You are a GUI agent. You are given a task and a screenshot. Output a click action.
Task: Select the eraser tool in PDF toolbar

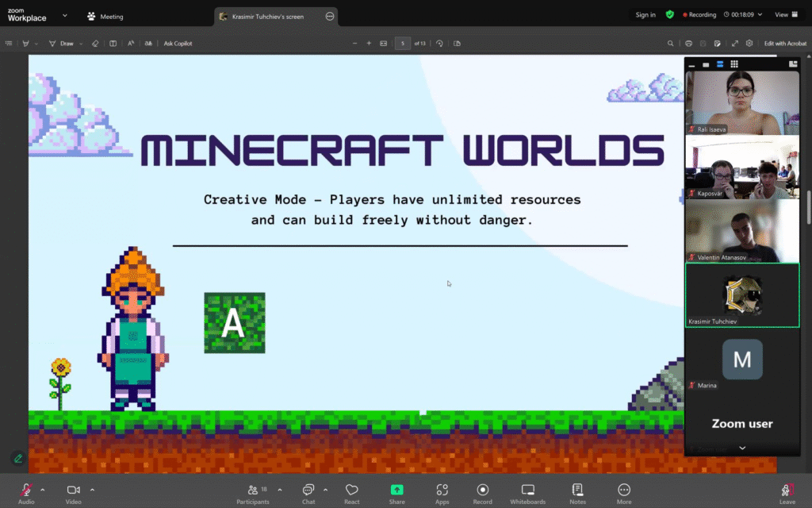click(95, 44)
